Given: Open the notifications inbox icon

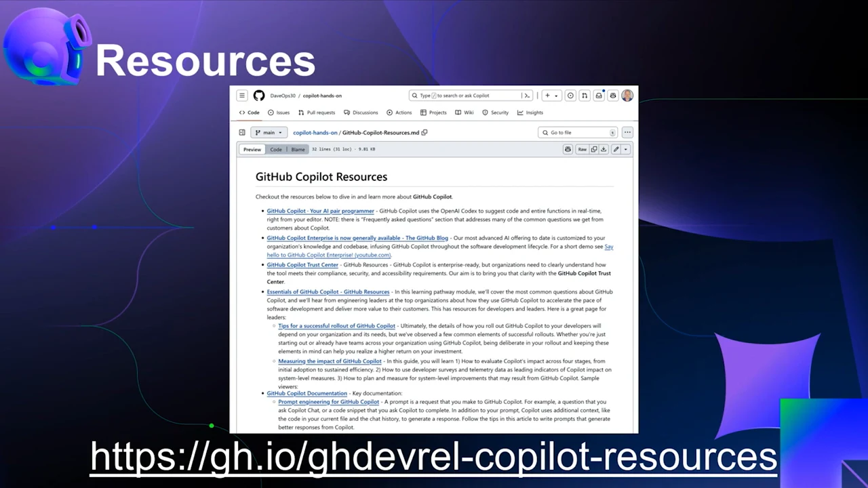Looking at the screenshot, I should (x=599, y=96).
